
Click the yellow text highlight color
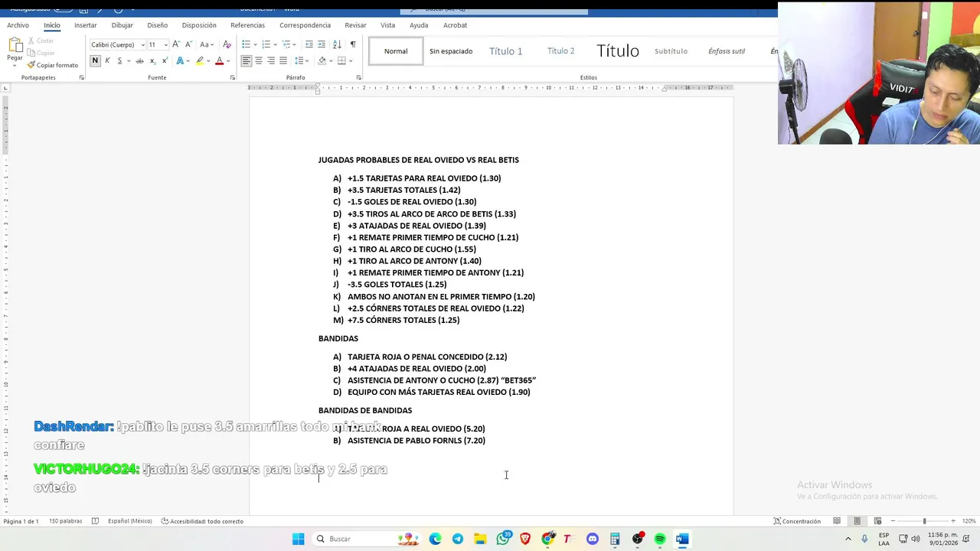pos(199,60)
